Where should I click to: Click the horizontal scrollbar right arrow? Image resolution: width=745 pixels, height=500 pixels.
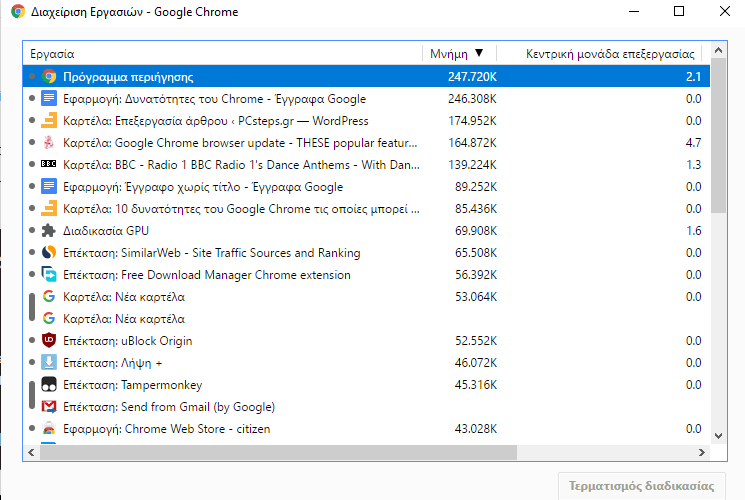tap(702, 452)
